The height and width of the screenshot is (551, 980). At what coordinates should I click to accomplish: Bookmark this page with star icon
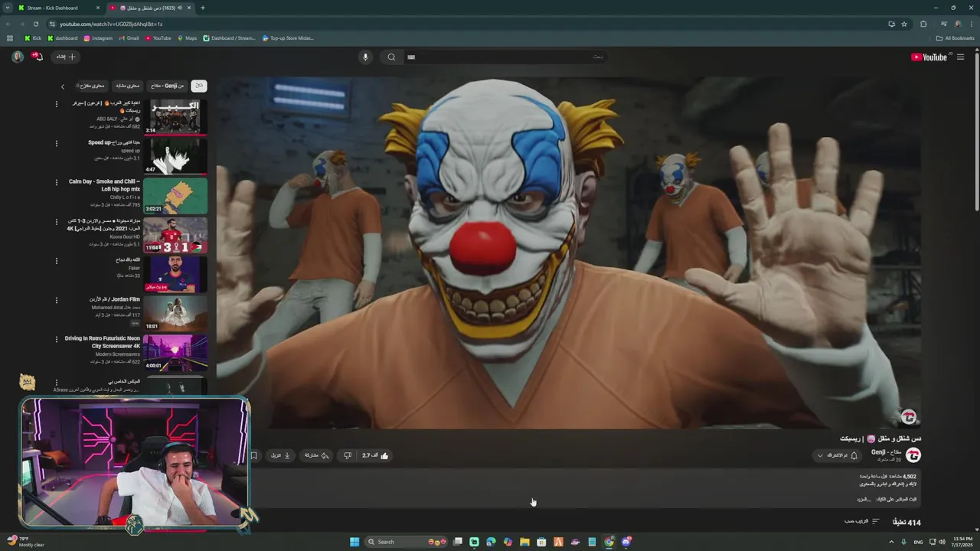coord(904,24)
